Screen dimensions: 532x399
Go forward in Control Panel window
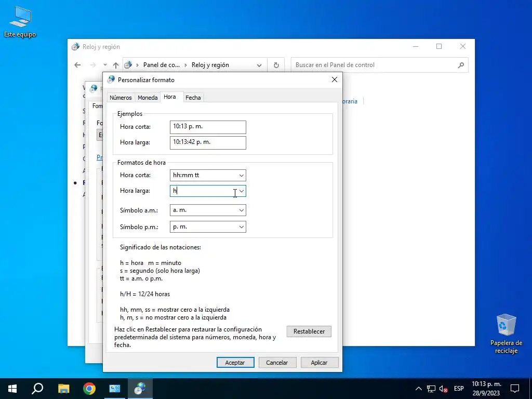coord(92,65)
